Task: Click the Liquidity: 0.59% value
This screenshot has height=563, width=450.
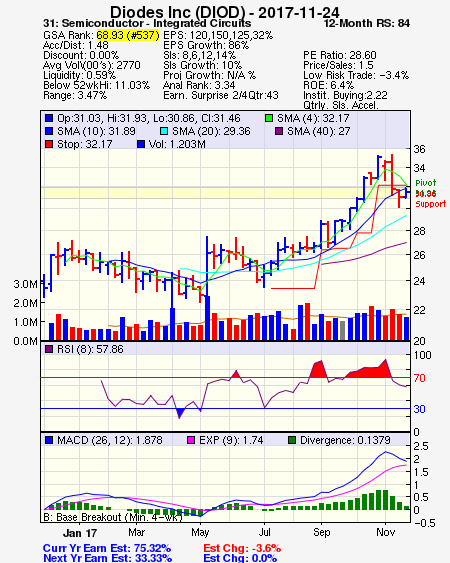Action: coord(79,75)
